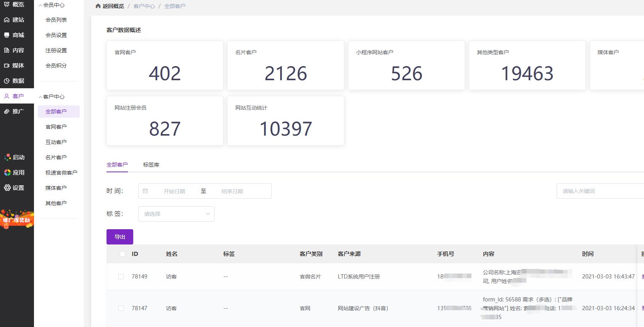Open the 商城 shop icon
The width and height of the screenshot is (644, 327).
click(7, 35)
